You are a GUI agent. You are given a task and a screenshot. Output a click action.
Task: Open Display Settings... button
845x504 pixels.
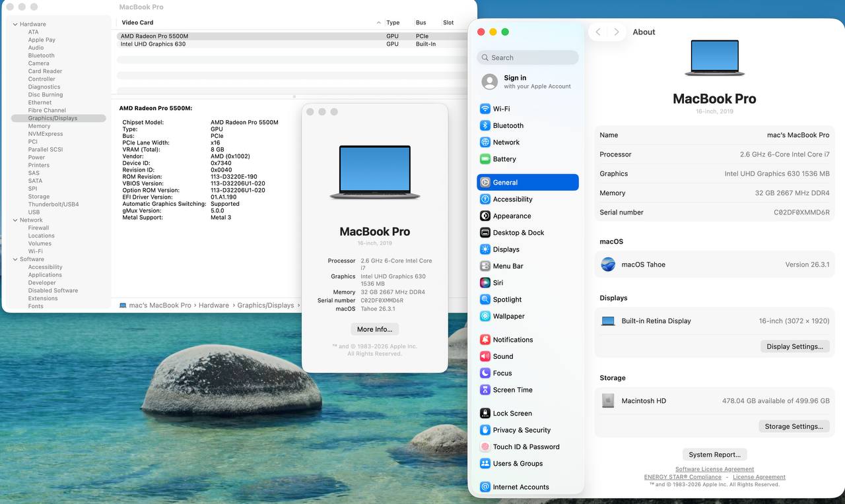(794, 346)
